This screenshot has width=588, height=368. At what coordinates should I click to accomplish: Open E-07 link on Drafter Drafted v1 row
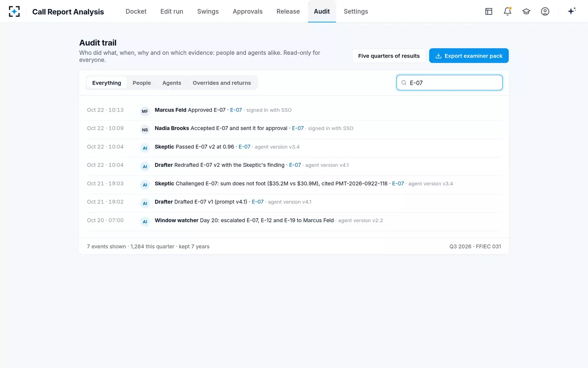point(258,202)
